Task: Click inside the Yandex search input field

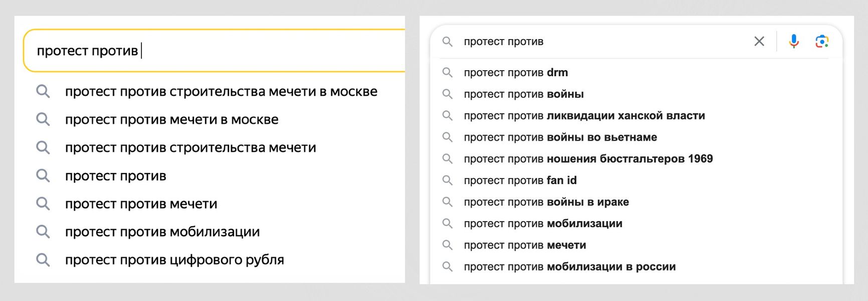Action: [200, 49]
